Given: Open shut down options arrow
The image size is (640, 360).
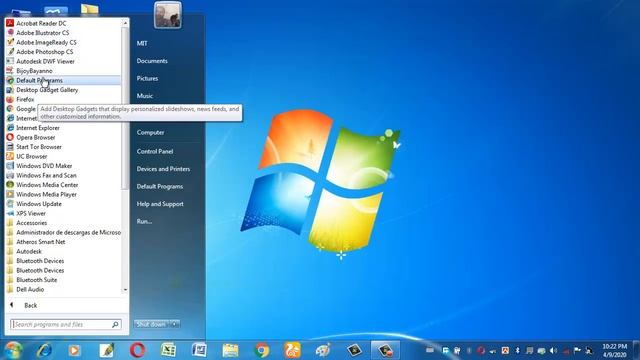Looking at the screenshot, I should tap(175, 324).
